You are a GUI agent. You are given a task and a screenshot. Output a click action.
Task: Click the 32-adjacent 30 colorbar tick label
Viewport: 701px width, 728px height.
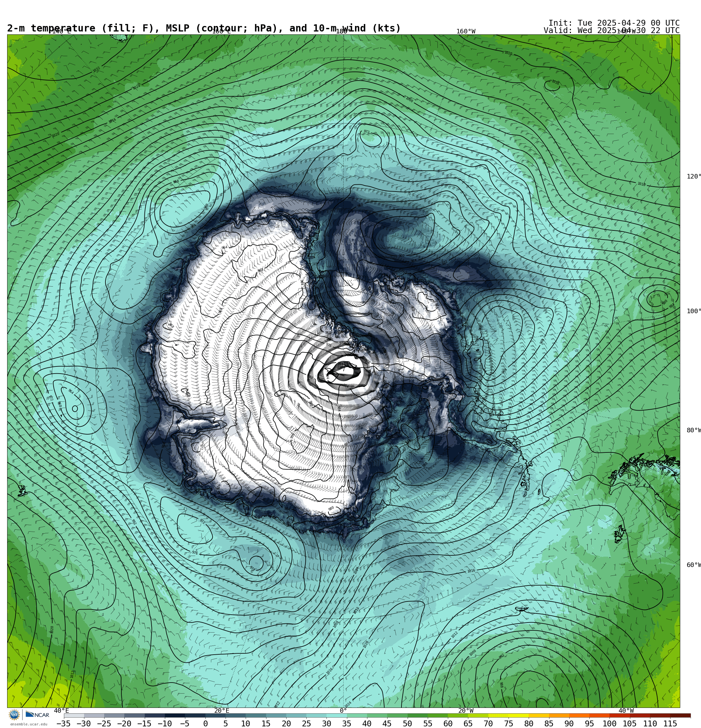pyautogui.click(x=326, y=723)
